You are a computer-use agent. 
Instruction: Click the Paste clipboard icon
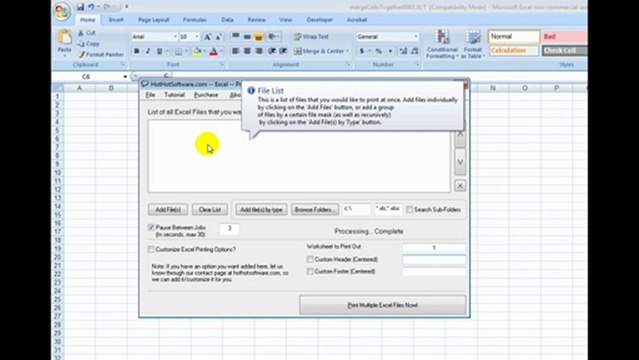[64, 37]
